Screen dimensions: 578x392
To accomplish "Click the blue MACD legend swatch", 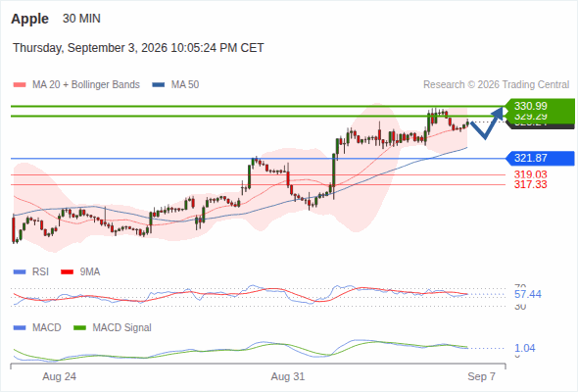I will coord(20,328).
